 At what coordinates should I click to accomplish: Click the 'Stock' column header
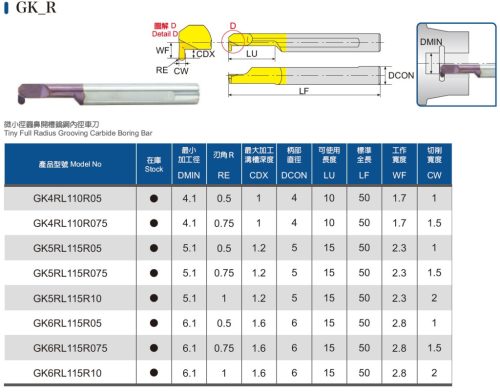(154, 165)
